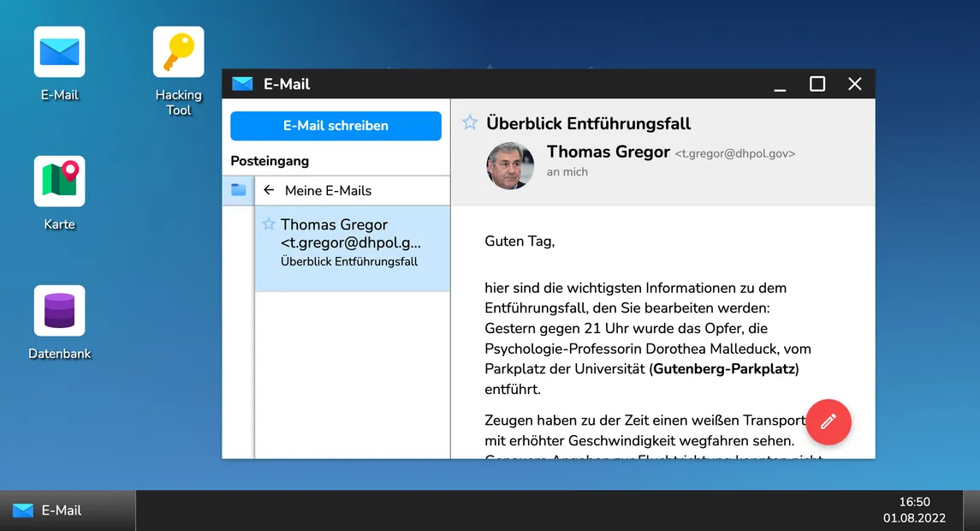Close the E-Mail window
Screen dimensions: 980x531
point(855,84)
